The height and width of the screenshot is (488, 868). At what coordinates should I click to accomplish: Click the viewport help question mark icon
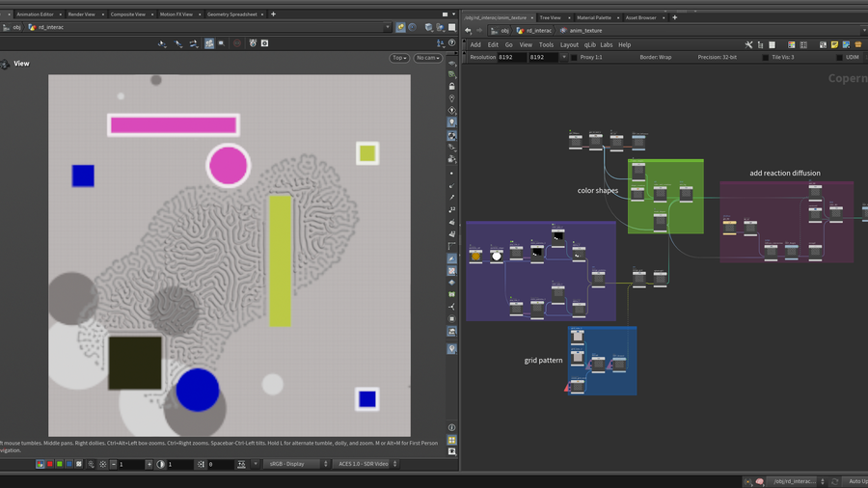(451, 43)
